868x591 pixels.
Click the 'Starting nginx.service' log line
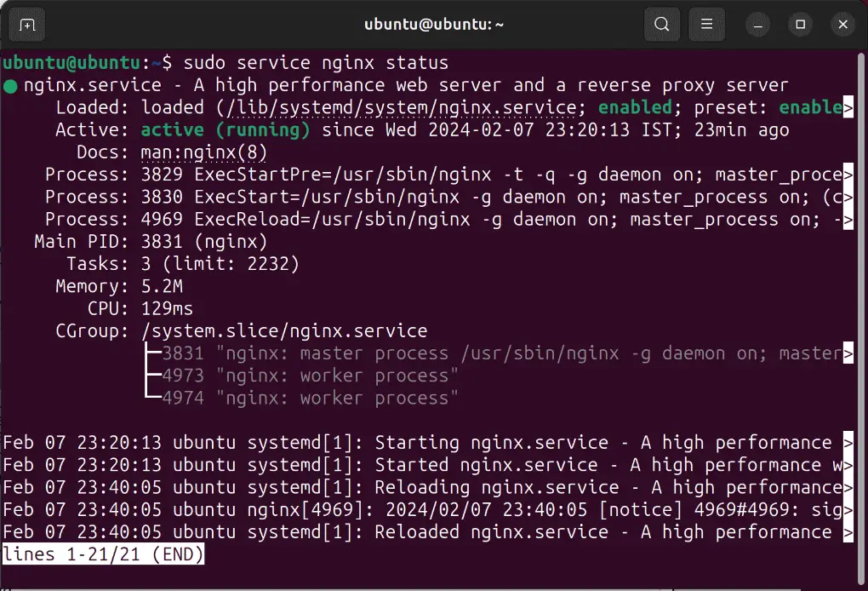click(x=428, y=443)
